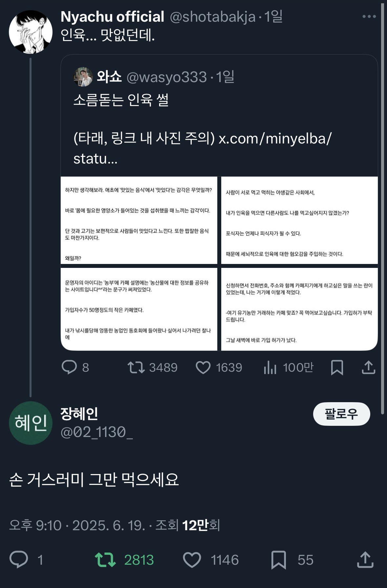The height and width of the screenshot is (588, 387).
Task: View analytics icon showing 100만 views
Action: click(270, 368)
